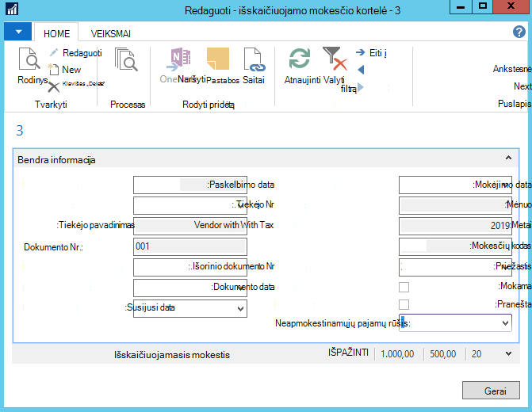Click the Metai field showing 2019

455,226
